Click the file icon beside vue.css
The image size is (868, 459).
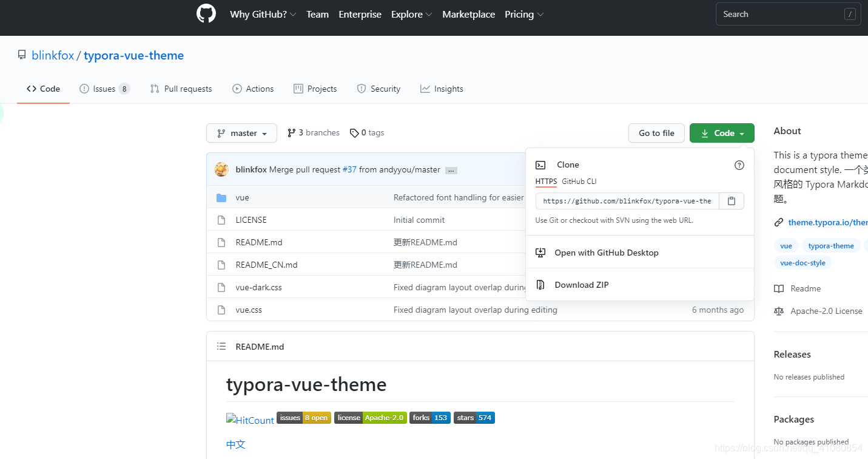tap(221, 310)
